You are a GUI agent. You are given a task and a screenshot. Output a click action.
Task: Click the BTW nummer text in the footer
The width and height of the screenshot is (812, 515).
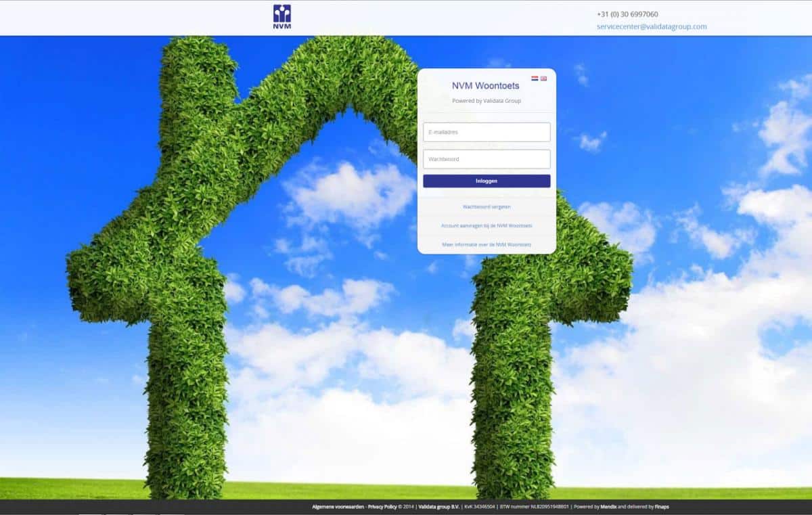pos(534,507)
